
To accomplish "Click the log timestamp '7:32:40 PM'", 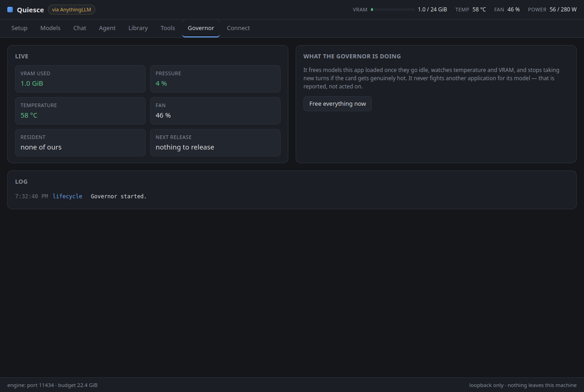I will coord(31,196).
